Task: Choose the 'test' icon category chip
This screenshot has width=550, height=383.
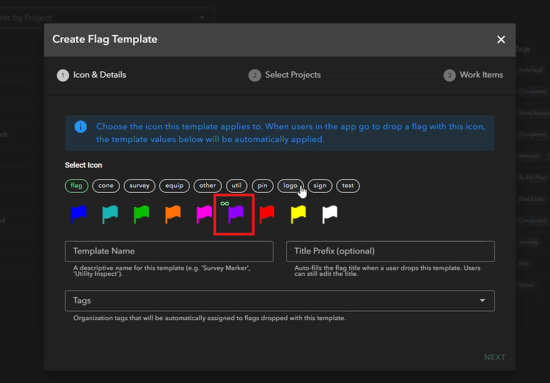Action: (348, 186)
